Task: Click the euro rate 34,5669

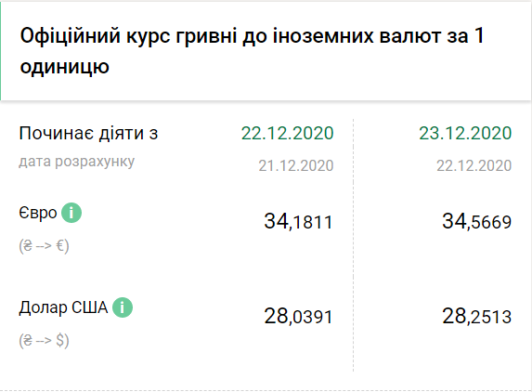Action: click(x=476, y=222)
